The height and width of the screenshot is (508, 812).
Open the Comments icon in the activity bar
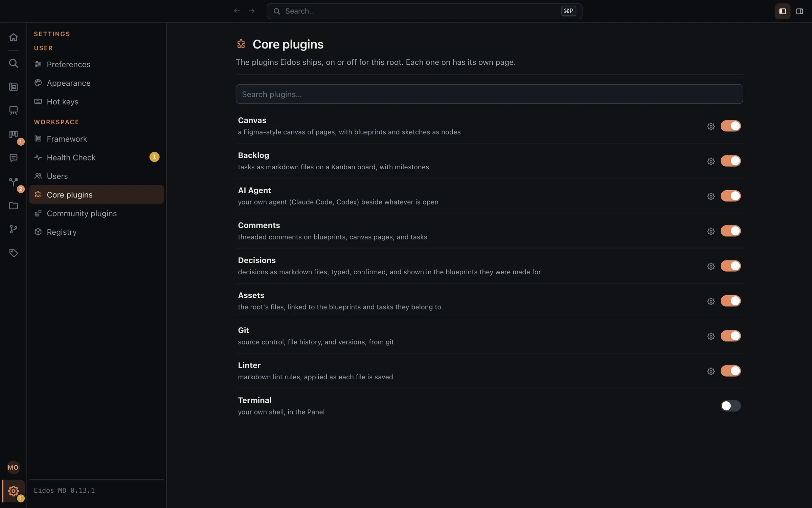click(13, 158)
